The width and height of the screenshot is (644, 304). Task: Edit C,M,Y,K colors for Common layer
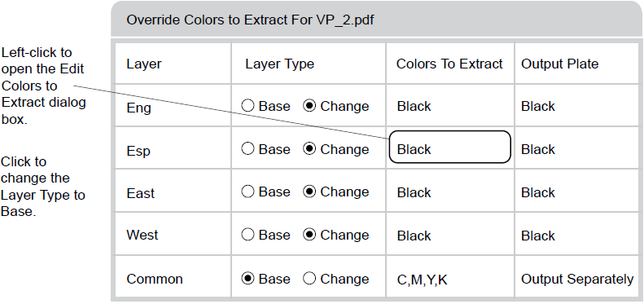450,276
